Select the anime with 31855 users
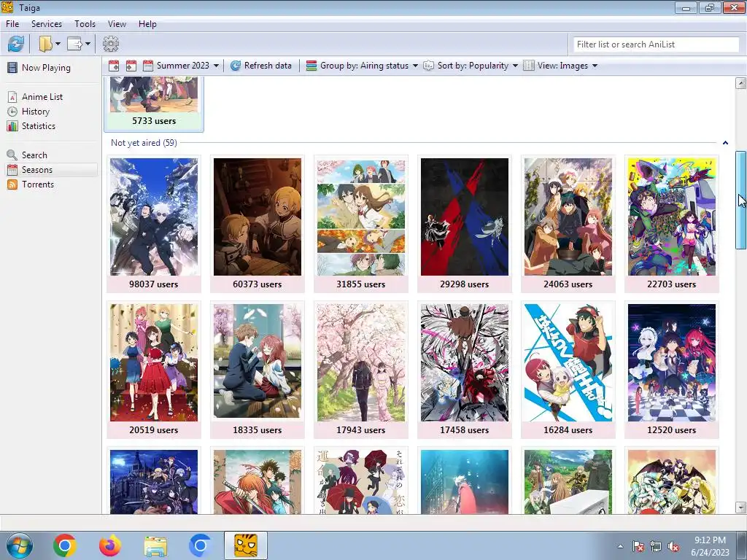The height and width of the screenshot is (560, 747). click(x=361, y=224)
